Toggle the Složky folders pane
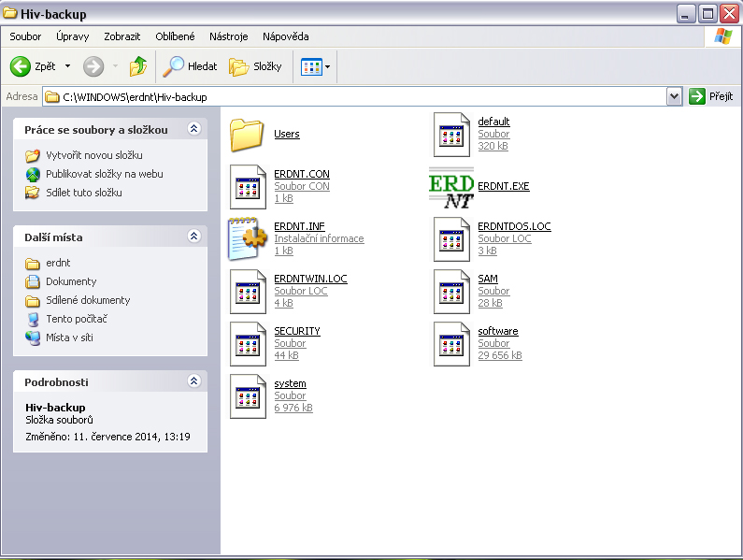Screen dimensions: 743x560 click(x=256, y=66)
